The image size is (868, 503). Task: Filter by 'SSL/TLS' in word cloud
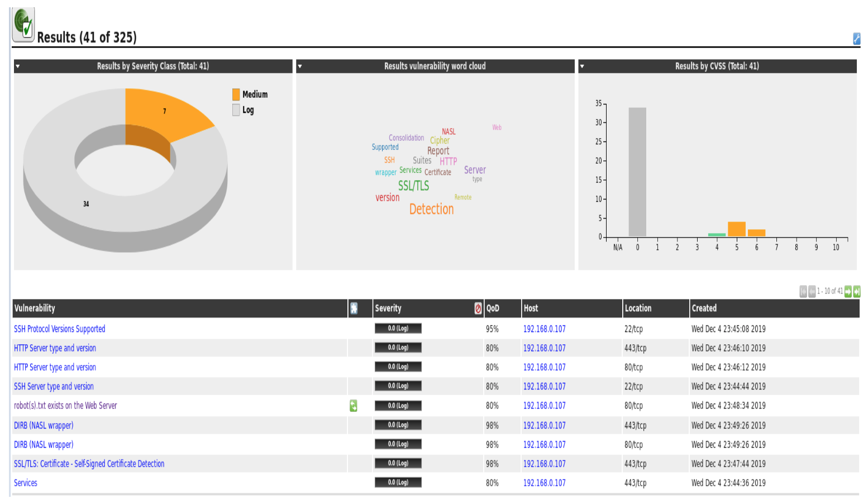point(413,186)
